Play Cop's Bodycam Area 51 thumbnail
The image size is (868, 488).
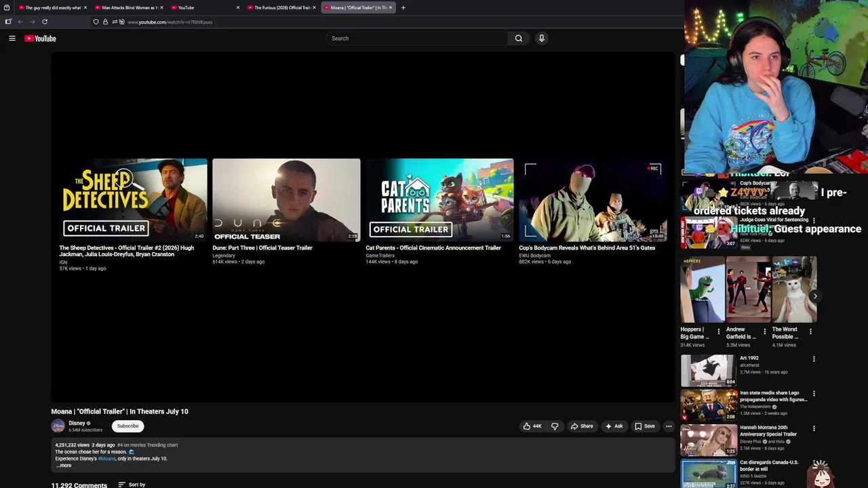point(593,200)
